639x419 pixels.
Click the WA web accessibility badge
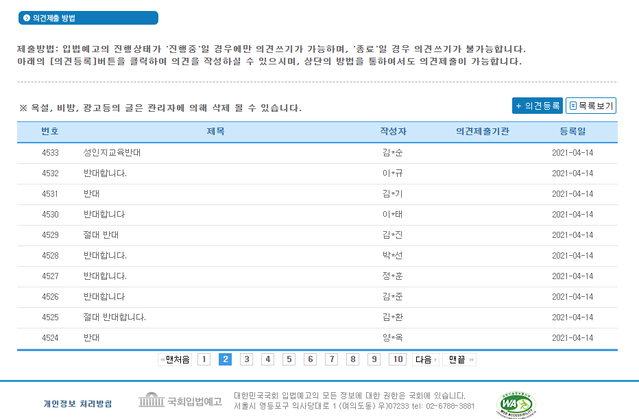coord(516,405)
